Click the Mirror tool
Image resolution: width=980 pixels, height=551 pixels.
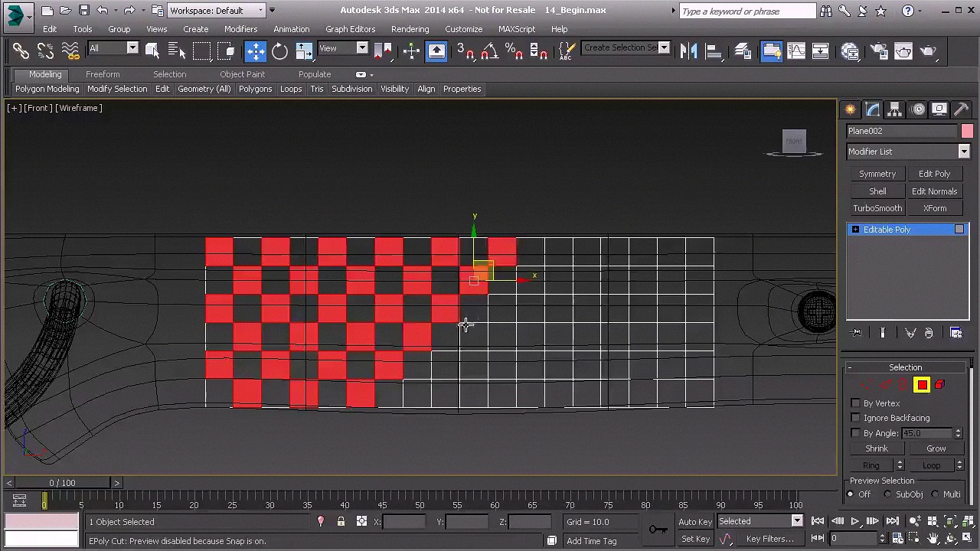pos(688,51)
